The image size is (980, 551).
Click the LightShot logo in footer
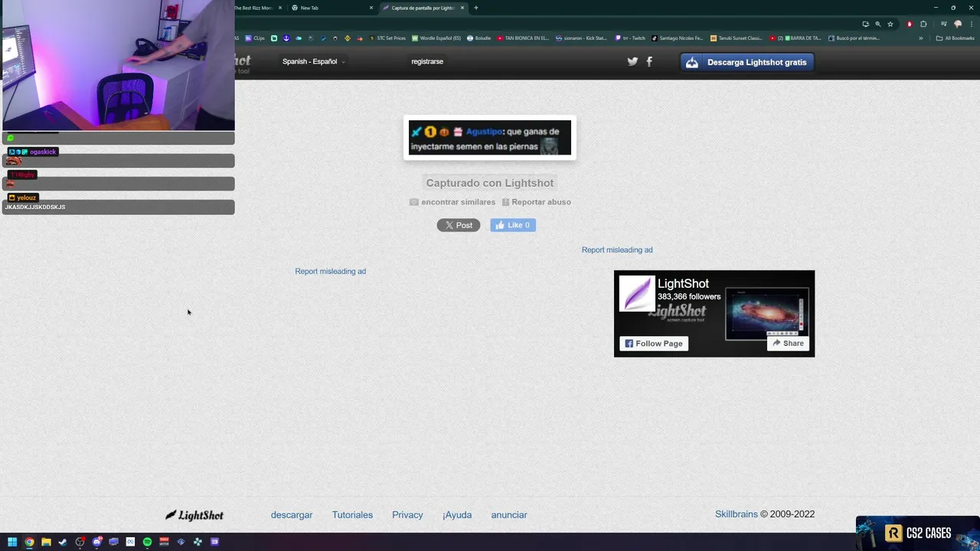click(x=194, y=515)
